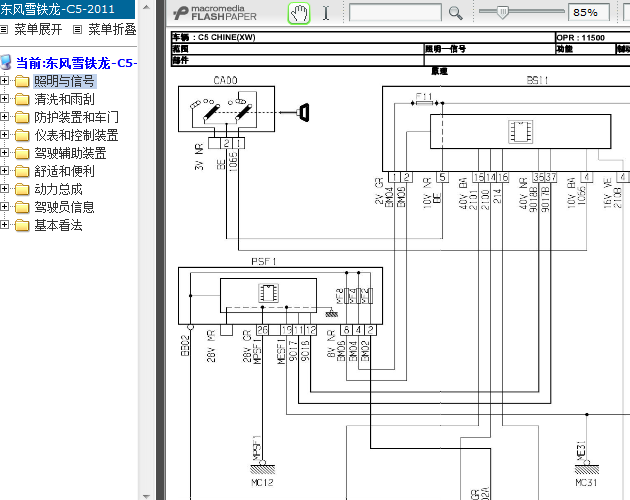Expand the 驾驶辅助装置 tree node
630x500 pixels.
point(4,153)
